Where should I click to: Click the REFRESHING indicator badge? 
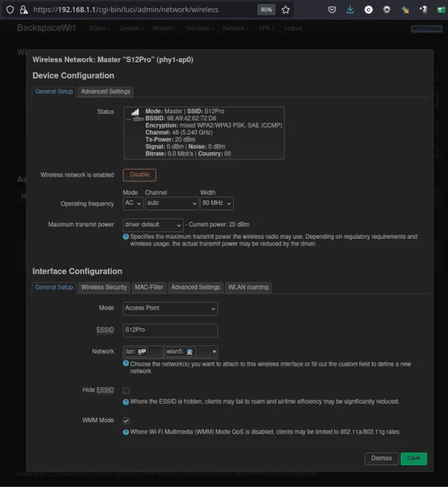[x=426, y=29]
